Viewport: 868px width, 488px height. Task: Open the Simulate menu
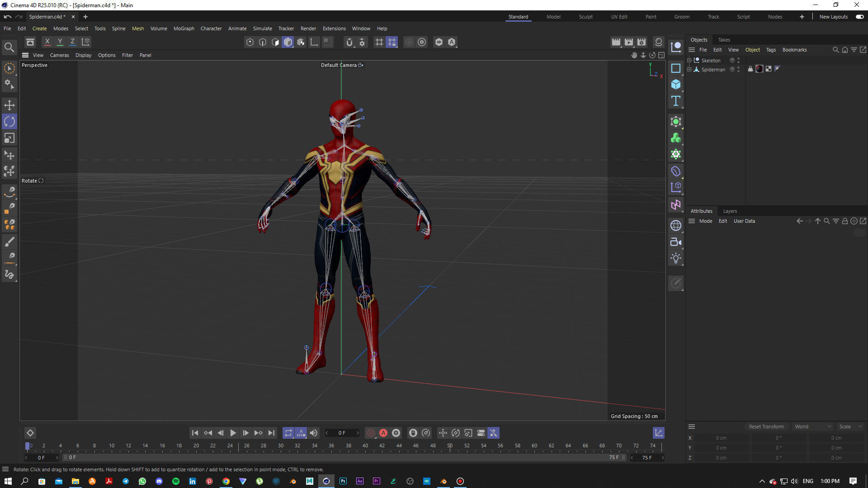[x=263, y=28]
